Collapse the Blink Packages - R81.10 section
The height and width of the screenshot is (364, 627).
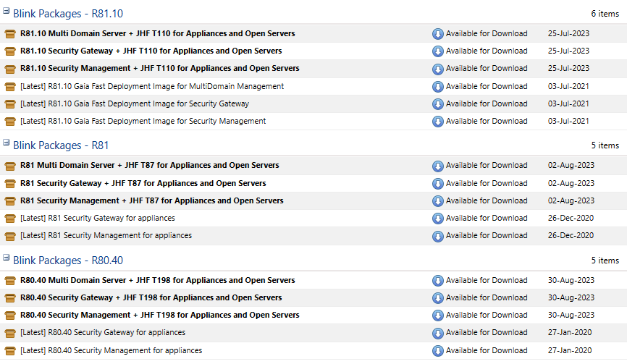pyautogui.click(x=7, y=12)
